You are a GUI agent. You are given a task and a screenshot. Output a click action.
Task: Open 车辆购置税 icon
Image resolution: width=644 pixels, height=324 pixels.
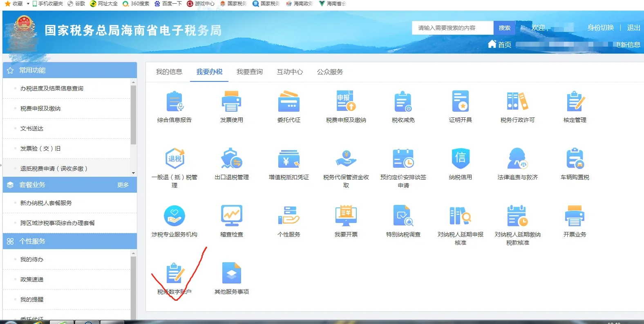point(575,158)
